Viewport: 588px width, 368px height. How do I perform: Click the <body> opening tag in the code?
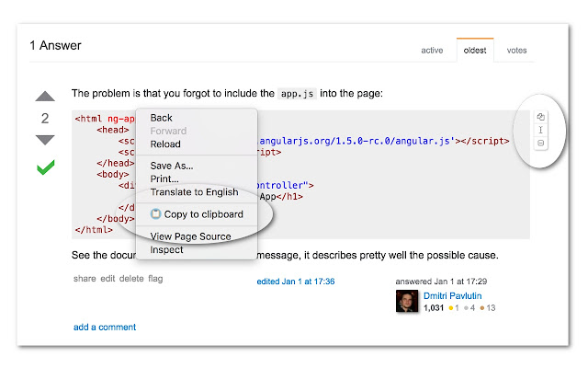point(113,174)
